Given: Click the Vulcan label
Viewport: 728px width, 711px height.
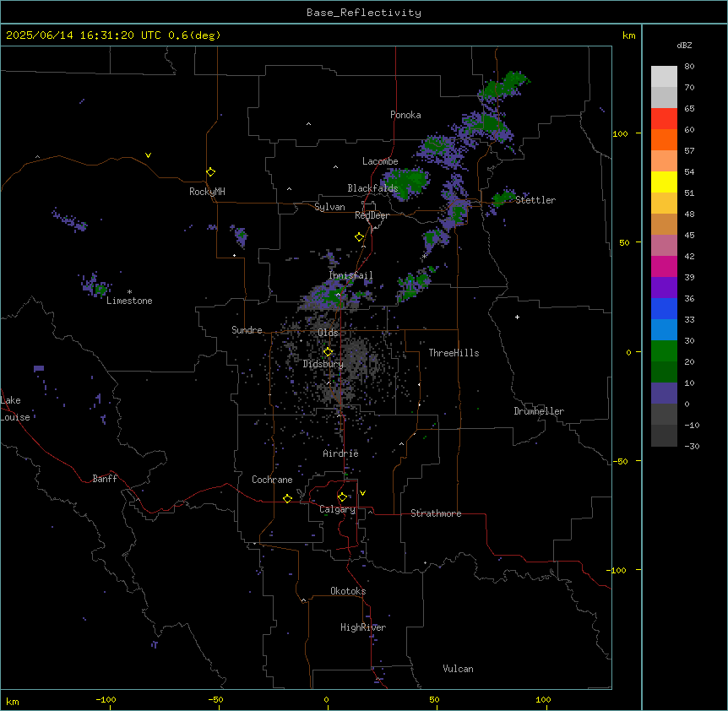Looking at the screenshot, I should tap(458, 669).
